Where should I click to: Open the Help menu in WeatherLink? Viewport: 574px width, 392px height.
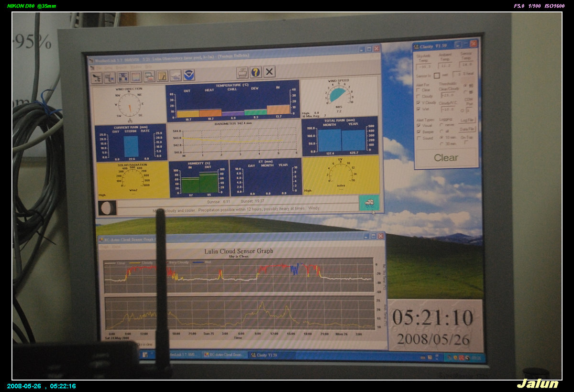[149, 66]
